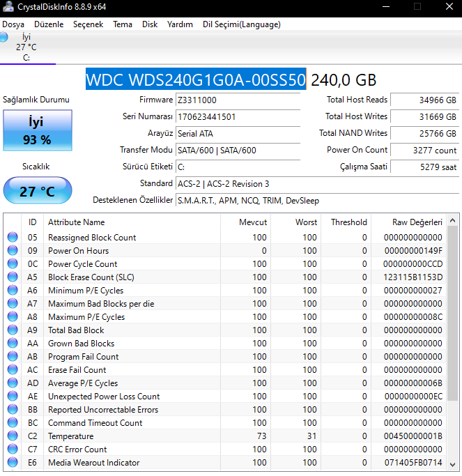The image size is (462, 476).
Task: Click status icon for Erase Fail Count
Action: tap(13, 370)
